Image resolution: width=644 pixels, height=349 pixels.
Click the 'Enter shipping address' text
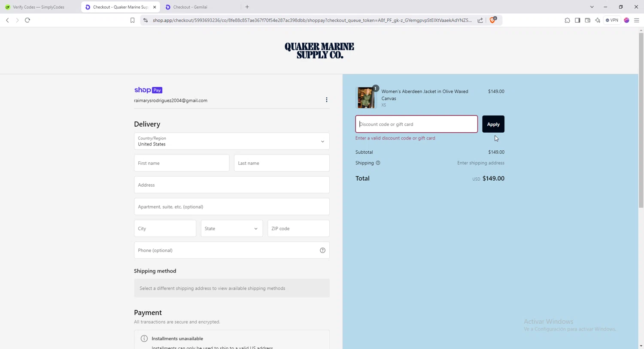point(481,163)
